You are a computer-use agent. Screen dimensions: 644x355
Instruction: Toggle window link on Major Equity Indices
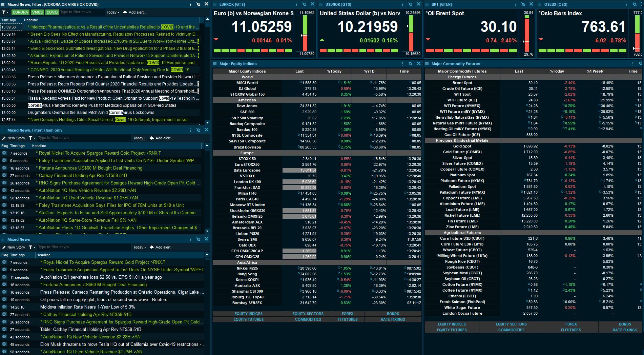pos(411,64)
